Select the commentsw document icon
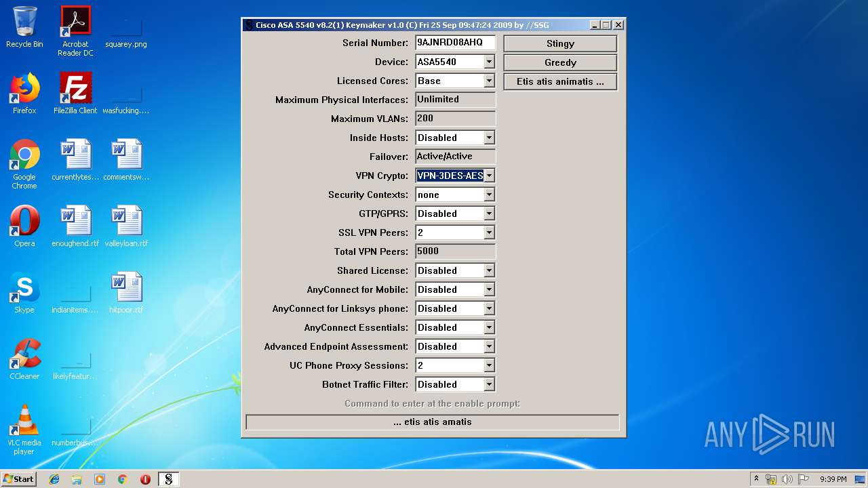This screenshot has width=868, height=488. click(126, 160)
